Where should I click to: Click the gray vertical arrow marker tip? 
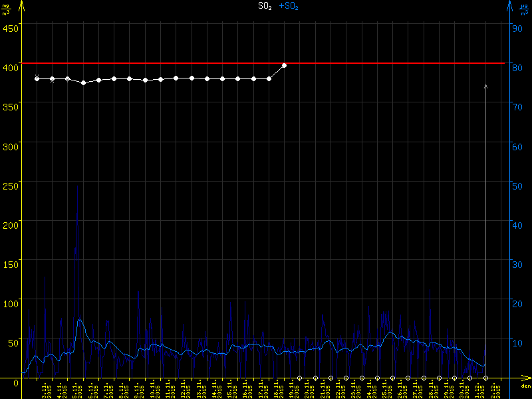click(486, 86)
